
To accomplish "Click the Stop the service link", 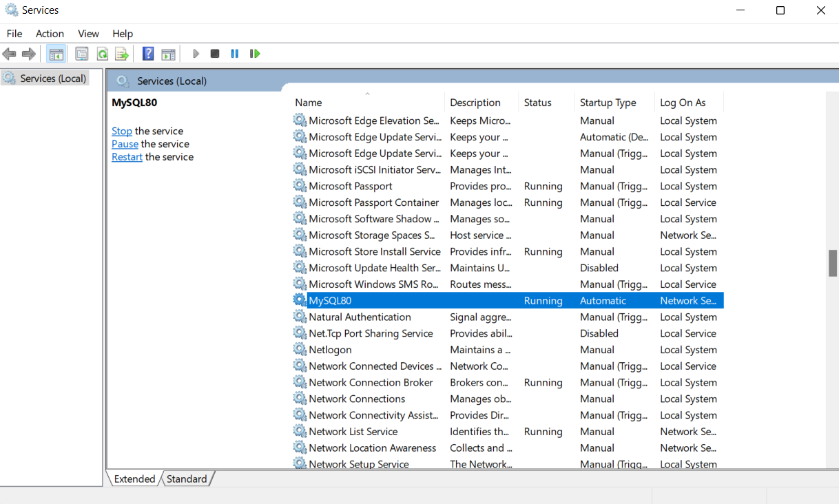I will [121, 131].
